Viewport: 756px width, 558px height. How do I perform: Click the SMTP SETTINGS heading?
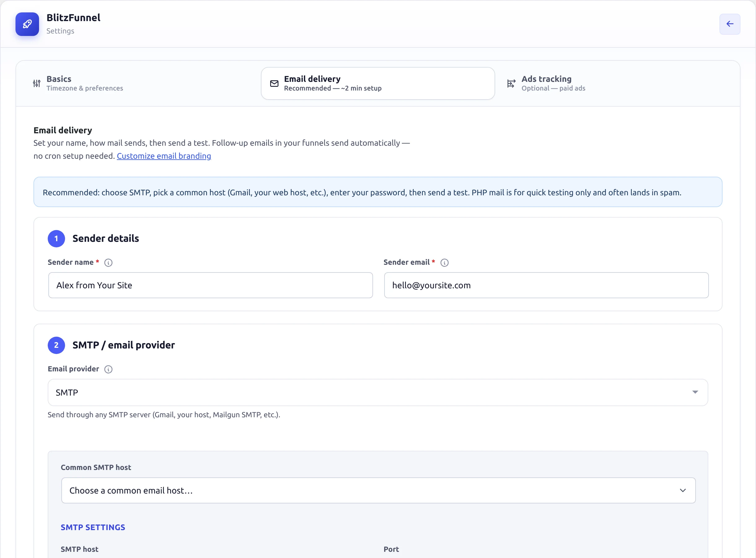pos(93,527)
